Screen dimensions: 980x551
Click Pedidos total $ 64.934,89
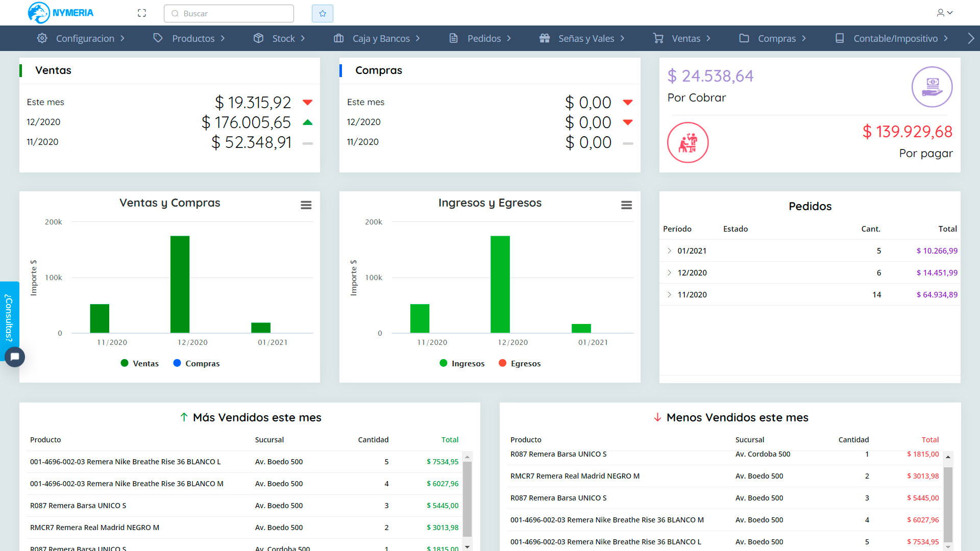coord(937,294)
